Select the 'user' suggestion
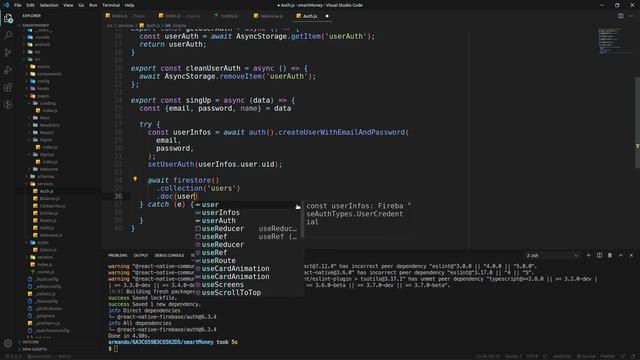The image size is (640, 360). coord(248,205)
